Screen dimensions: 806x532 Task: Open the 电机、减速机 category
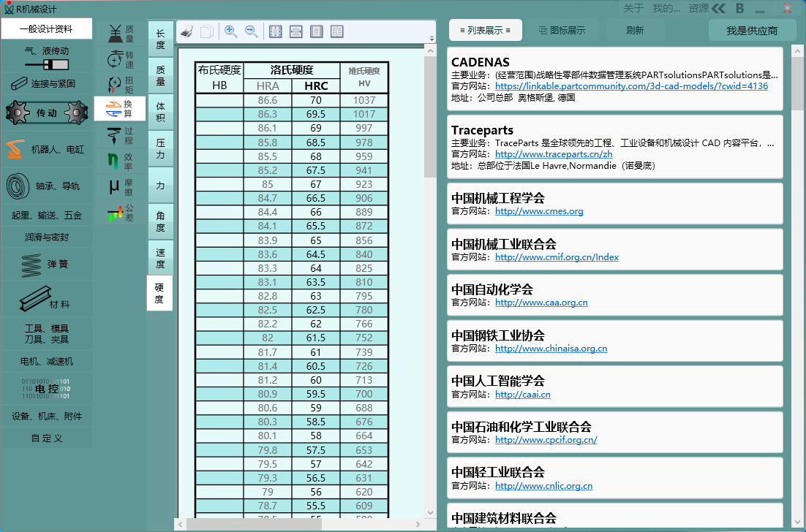click(x=47, y=362)
